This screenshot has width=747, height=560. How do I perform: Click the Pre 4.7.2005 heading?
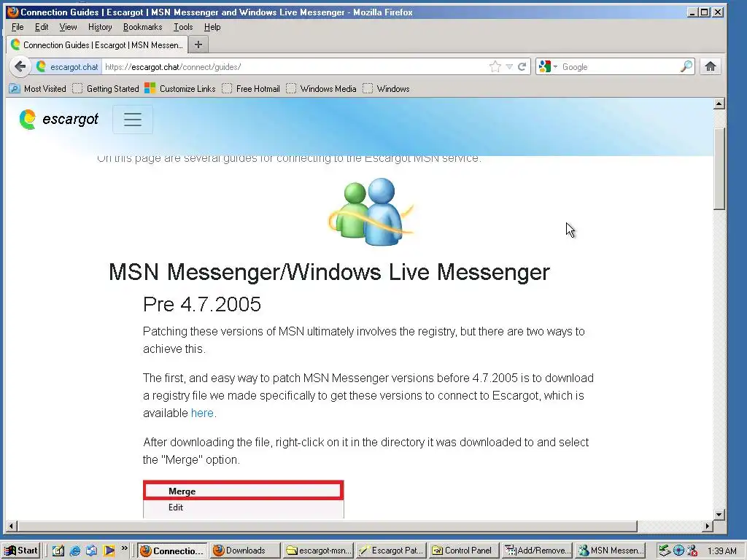coord(202,304)
